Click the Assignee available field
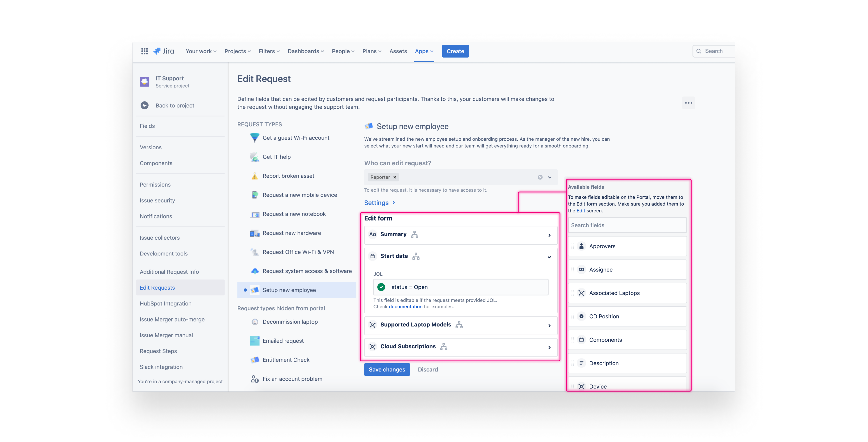 click(x=627, y=270)
